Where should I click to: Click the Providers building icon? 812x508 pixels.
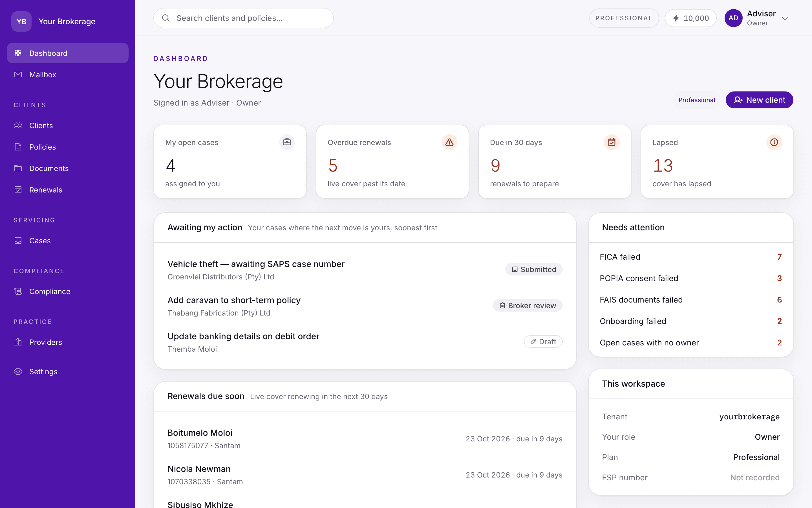click(18, 342)
